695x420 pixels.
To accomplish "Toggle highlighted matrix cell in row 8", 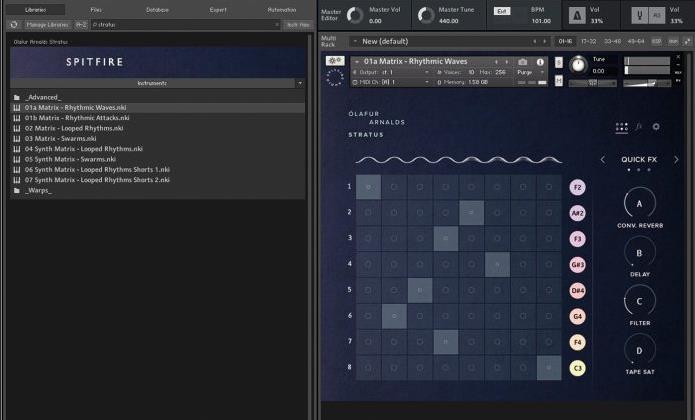I will tap(549, 367).
